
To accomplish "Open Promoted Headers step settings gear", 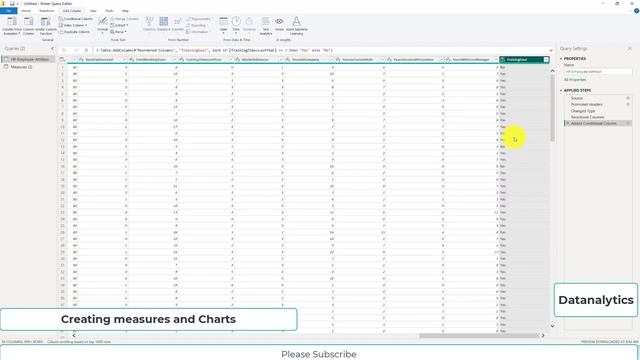I will click(x=628, y=104).
